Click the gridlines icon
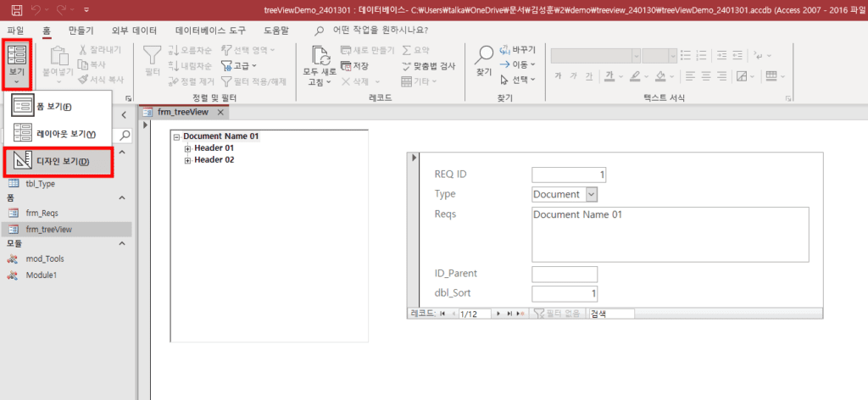This screenshot has height=400, width=868. click(x=771, y=75)
